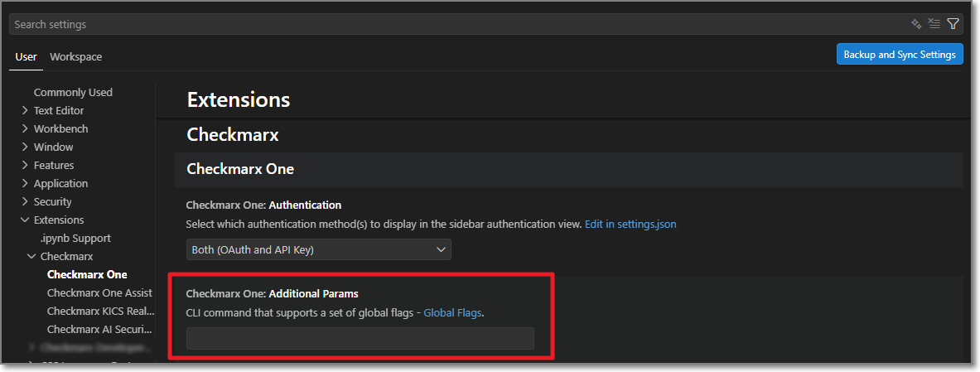Follow the Global Flags link
This screenshot has height=372, width=980.
(452, 313)
